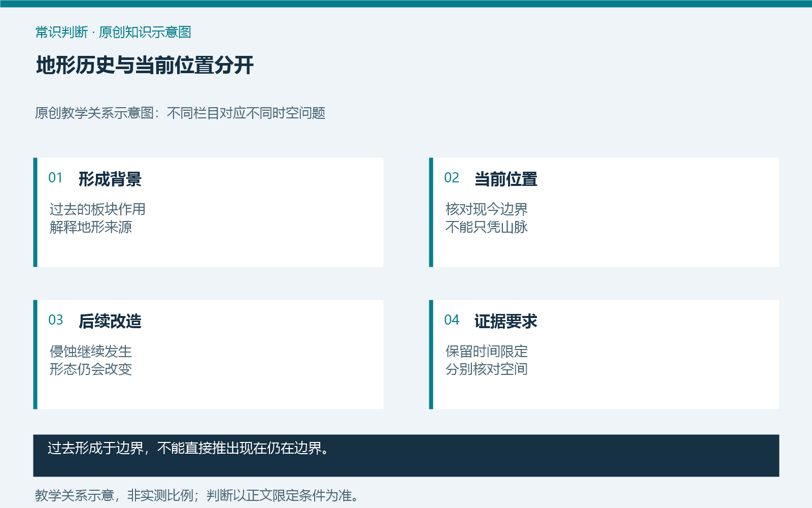This screenshot has height=508, width=812.
Task: Click the number 04 on the fourth card
Action: coord(451,320)
